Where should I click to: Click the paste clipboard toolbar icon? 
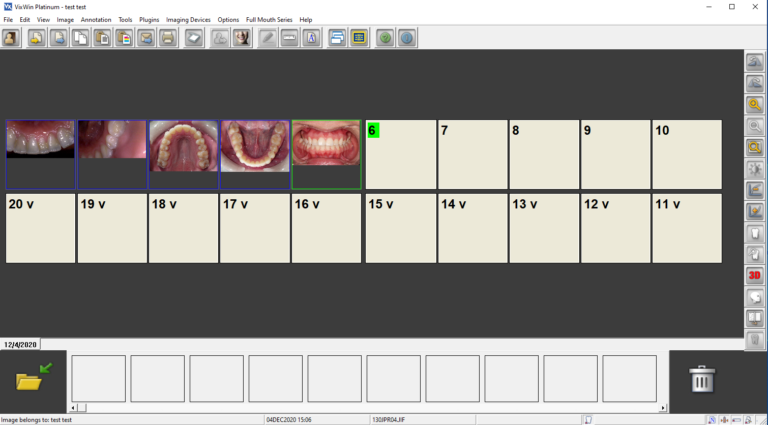102,38
